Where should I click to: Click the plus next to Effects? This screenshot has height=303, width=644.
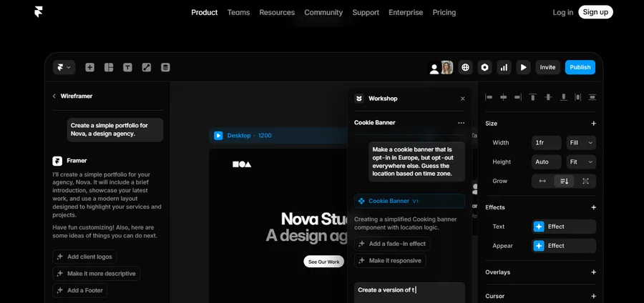pyautogui.click(x=593, y=207)
